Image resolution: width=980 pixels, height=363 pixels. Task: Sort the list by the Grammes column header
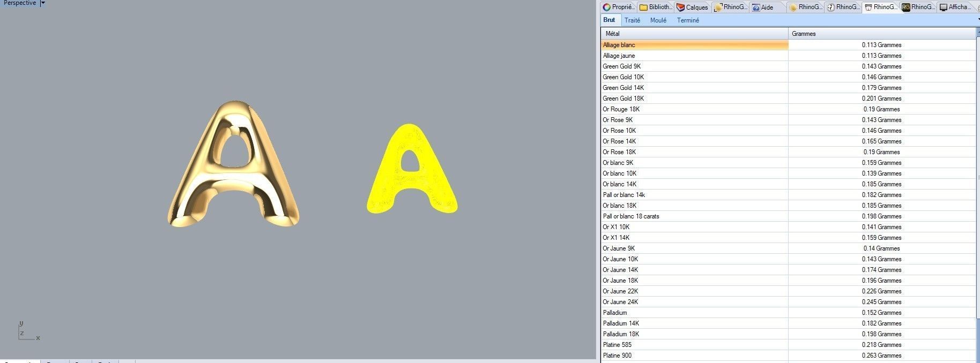pyautogui.click(x=882, y=33)
